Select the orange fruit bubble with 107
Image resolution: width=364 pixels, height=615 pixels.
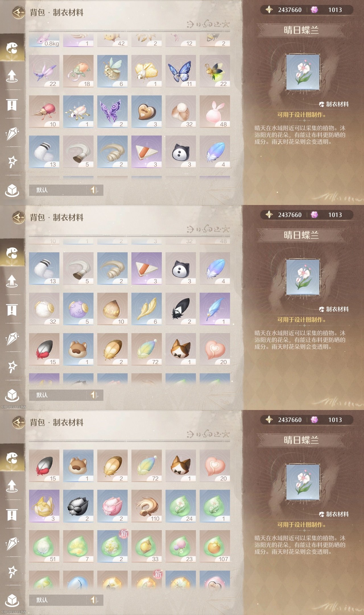215,546
